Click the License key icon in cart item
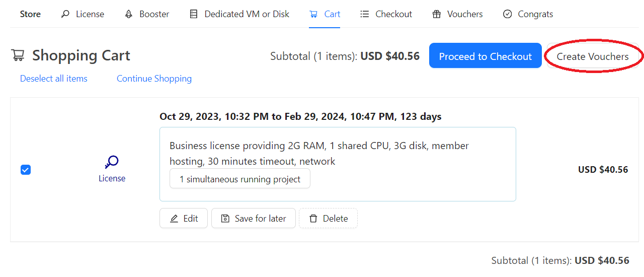The image size is (644, 277). coord(112,162)
